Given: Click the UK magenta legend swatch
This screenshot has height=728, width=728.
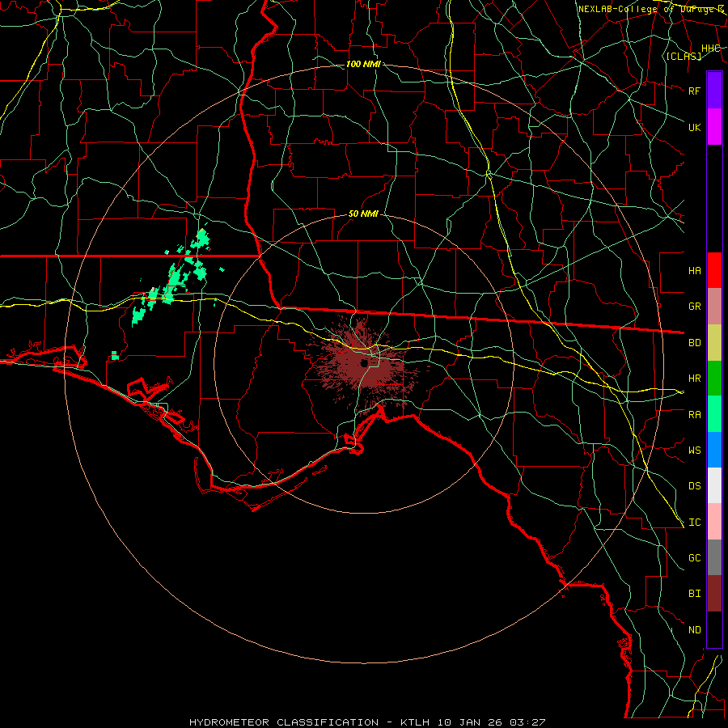Looking at the screenshot, I should pyautogui.click(x=714, y=127).
